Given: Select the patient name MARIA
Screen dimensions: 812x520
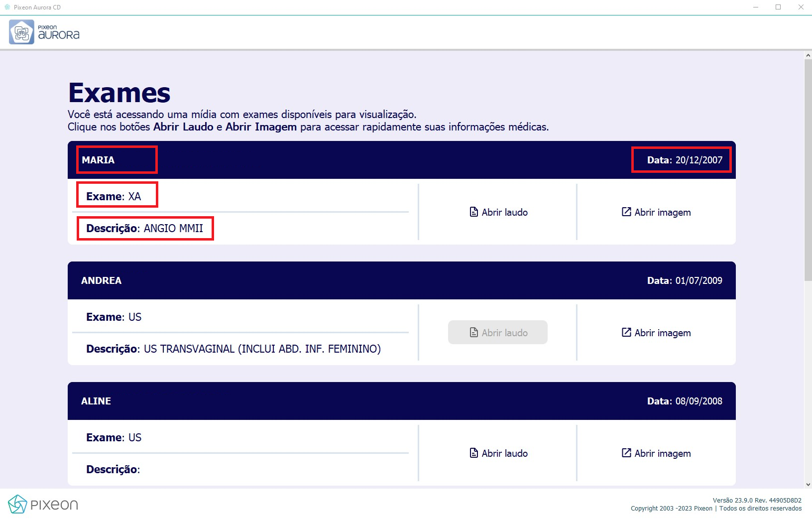Looking at the screenshot, I should point(98,160).
